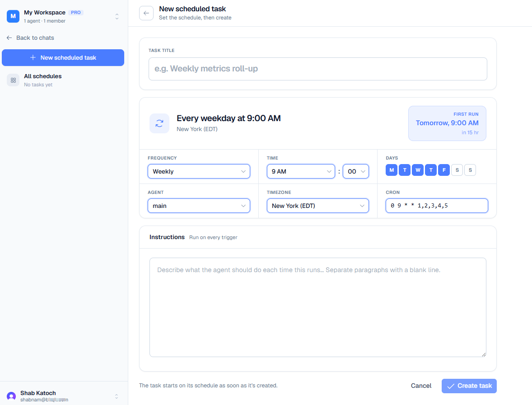Click the Task Title input field
532x405 pixels.
[x=318, y=69]
